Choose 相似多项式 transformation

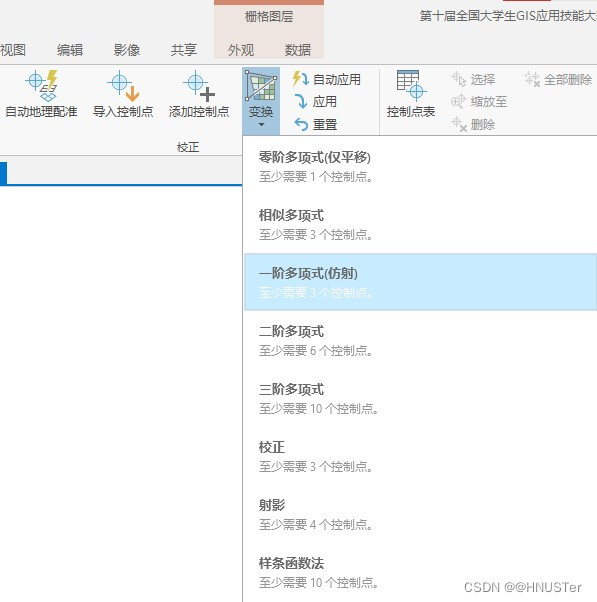pyautogui.click(x=420, y=225)
